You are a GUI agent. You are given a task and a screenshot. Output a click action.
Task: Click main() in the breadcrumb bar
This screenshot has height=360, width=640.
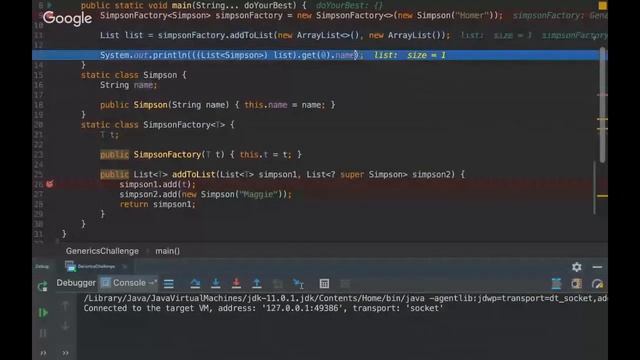[x=167, y=251]
